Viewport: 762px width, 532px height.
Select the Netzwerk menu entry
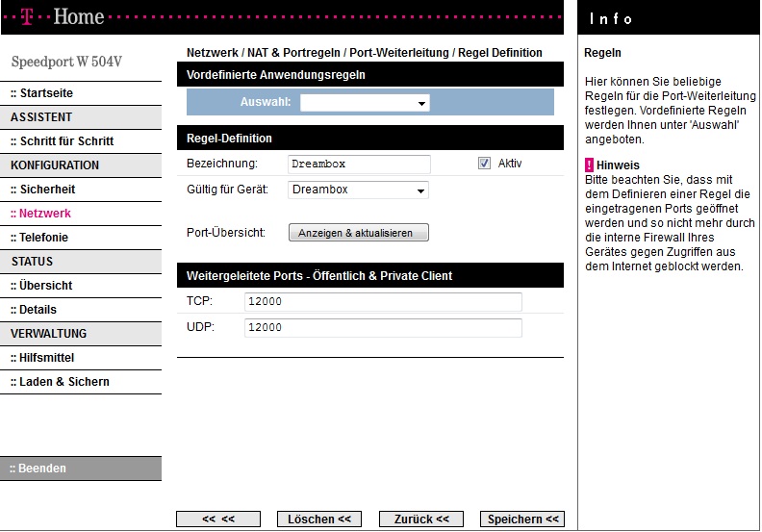click(x=40, y=214)
